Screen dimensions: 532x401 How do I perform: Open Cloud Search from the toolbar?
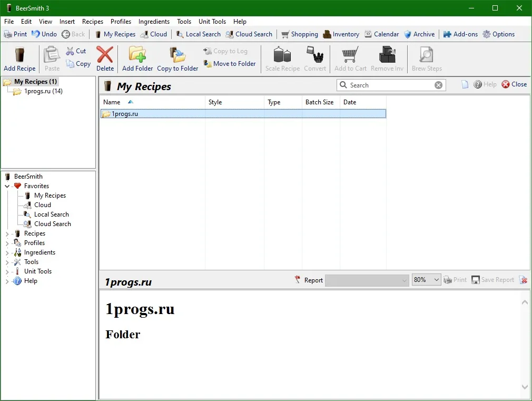(249, 34)
